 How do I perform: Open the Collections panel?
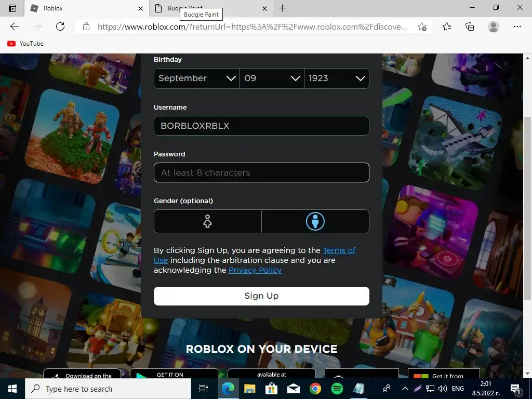(x=470, y=26)
